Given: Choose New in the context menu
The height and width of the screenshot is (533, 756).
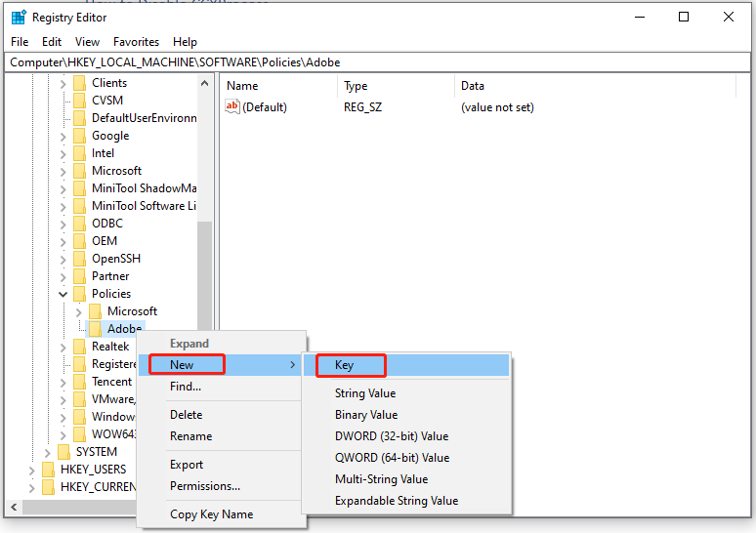Looking at the screenshot, I should click(220, 365).
